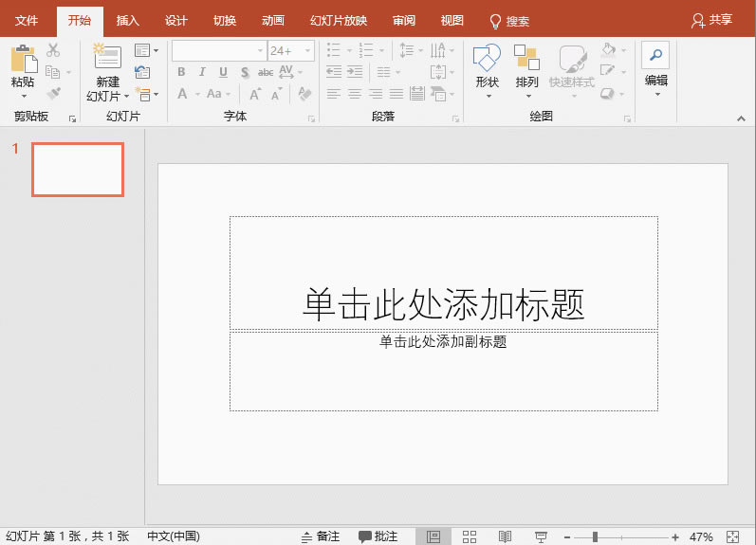Click the Decrease indent icon

point(334,72)
